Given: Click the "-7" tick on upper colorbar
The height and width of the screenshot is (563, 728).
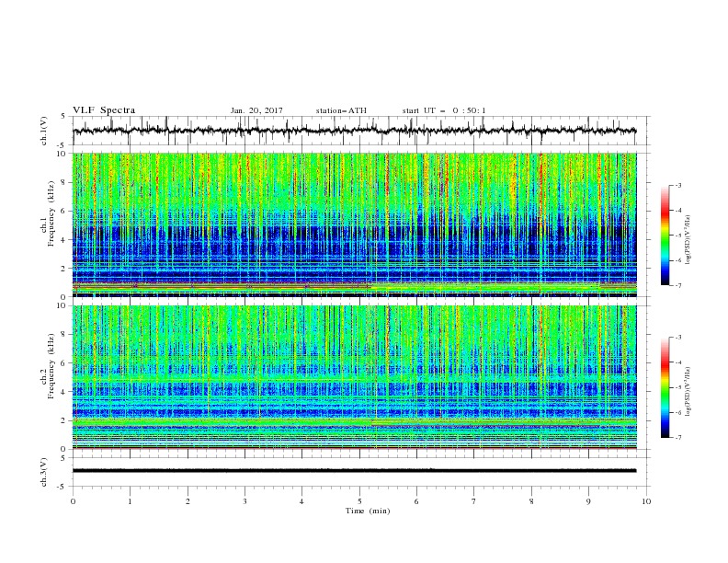Looking at the screenshot, I should point(678,285).
